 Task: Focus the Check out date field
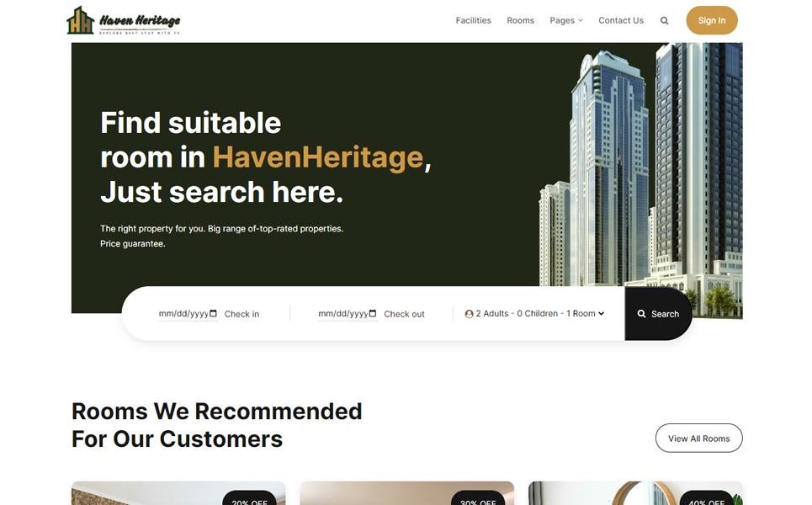pyautogui.click(x=348, y=314)
